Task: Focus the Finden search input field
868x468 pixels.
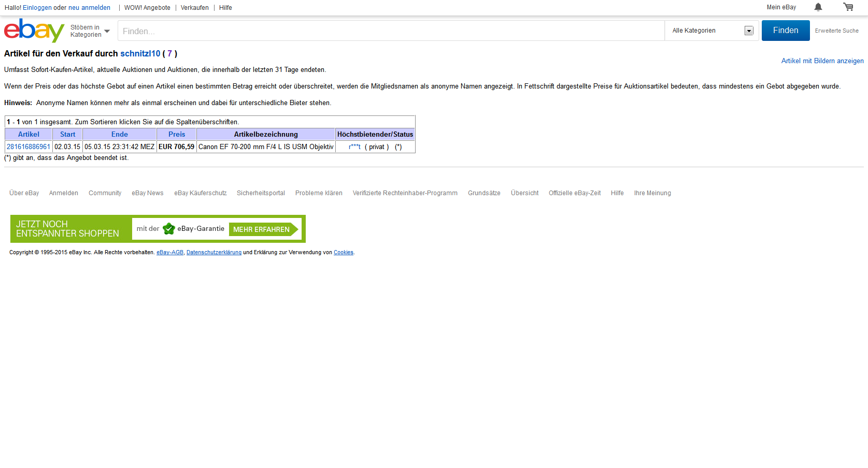Action: coord(391,31)
